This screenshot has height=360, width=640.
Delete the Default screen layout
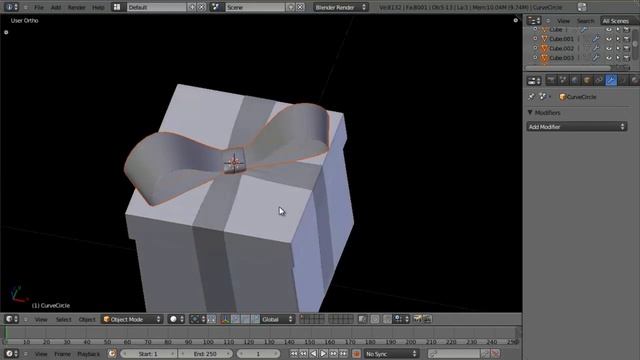tap(202, 7)
